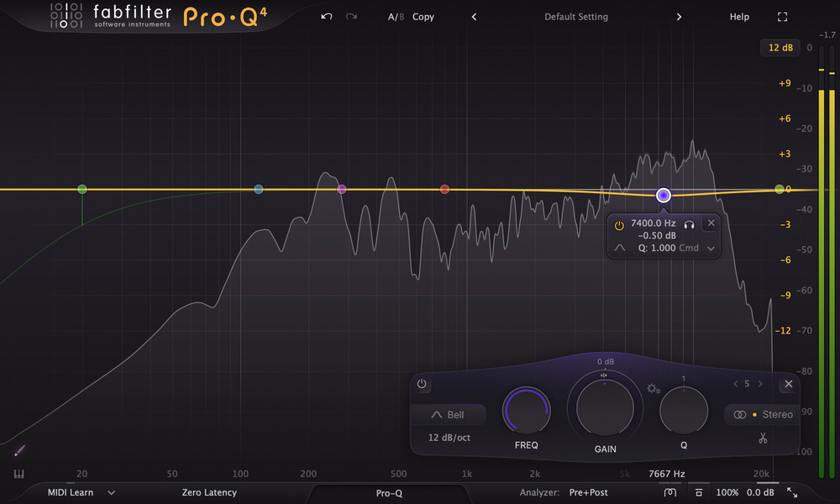Open band dynamics settings gear icon
The image size is (840, 504).
(x=653, y=388)
